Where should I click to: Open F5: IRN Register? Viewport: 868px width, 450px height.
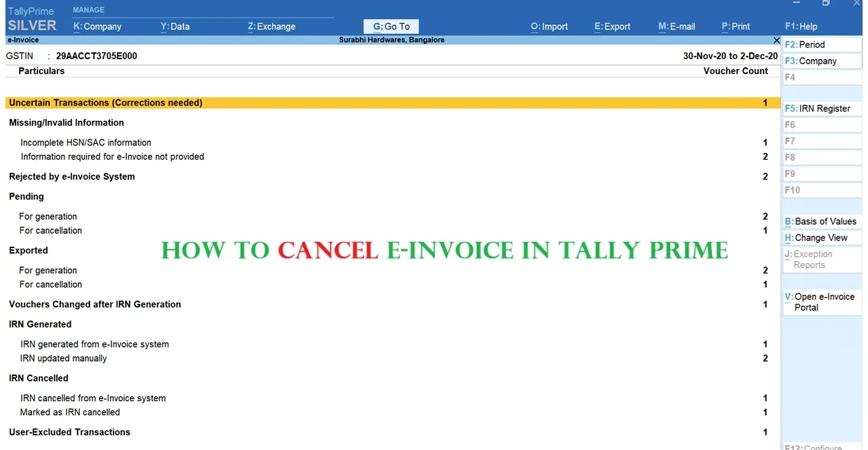click(x=822, y=109)
